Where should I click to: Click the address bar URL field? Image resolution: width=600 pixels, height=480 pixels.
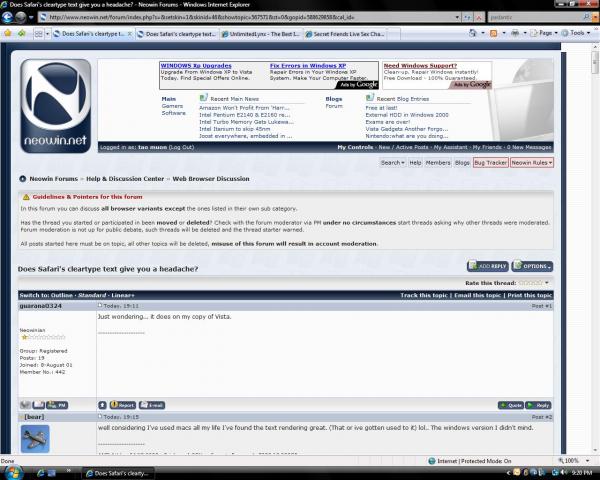click(247, 17)
